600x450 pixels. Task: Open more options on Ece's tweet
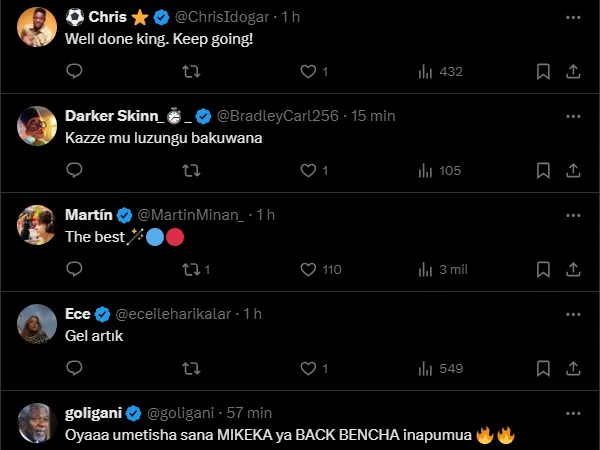pos(571,313)
